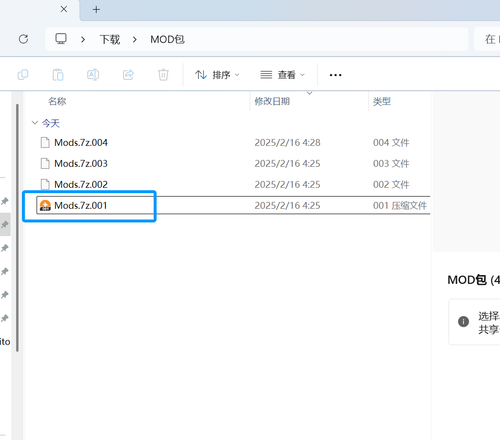500x440 pixels.
Task: Click the search box in MOD包
Action: (487, 39)
